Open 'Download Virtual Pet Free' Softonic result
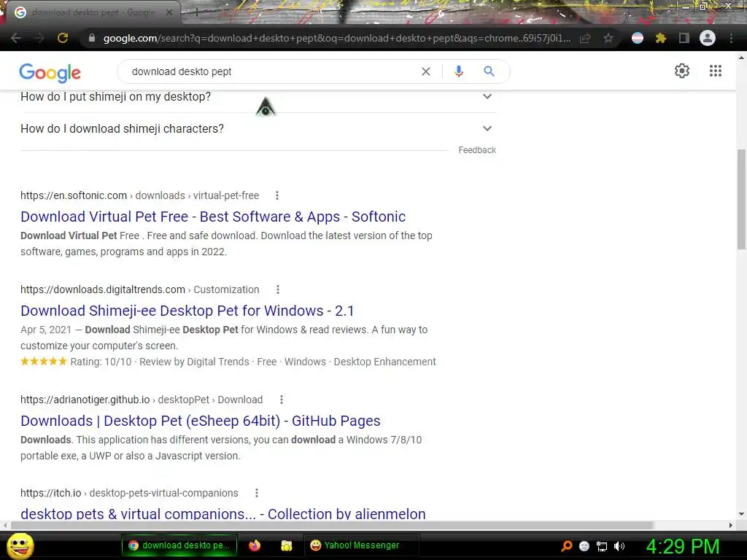The height and width of the screenshot is (560, 747). 213,217
